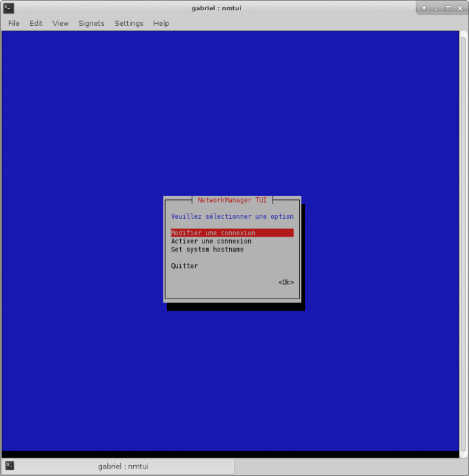Select "Set system hostname" option
469x476 pixels.
pyautogui.click(x=207, y=250)
